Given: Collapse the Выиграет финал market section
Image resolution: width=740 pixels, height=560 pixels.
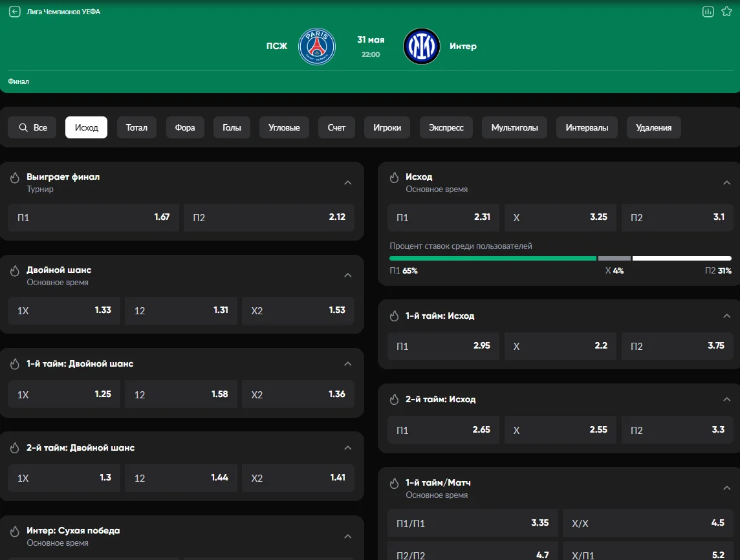Looking at the screenshot, I should pyautogui.click(x=348, y=182).
